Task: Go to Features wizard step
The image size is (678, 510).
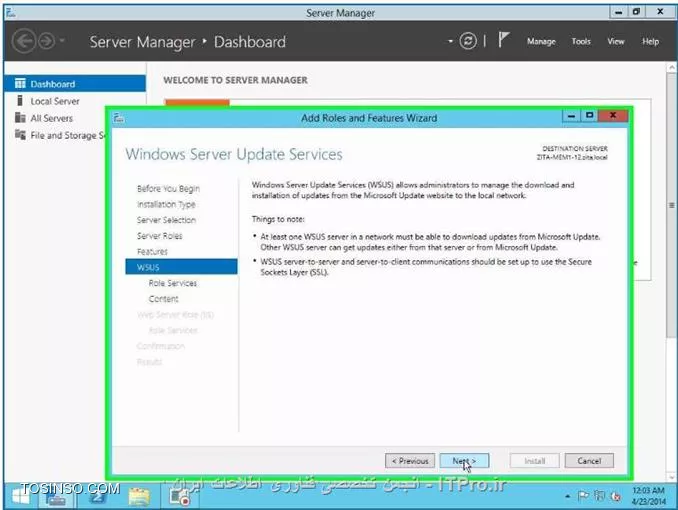Action: click(152, 252)
